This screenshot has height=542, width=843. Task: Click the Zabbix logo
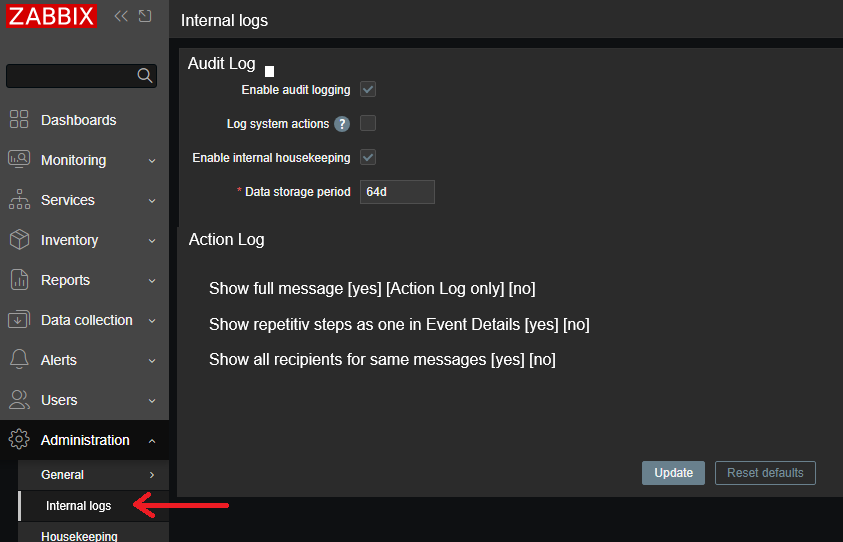pos(51,16)
